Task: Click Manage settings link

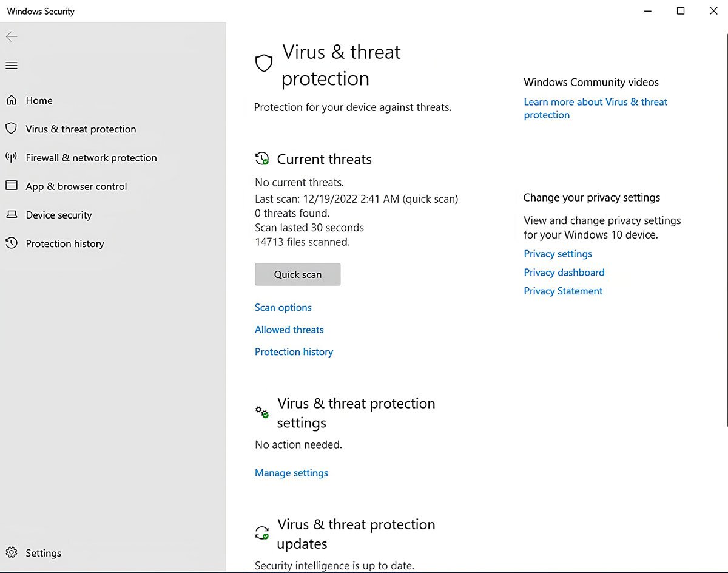Action: coord(291,473)
